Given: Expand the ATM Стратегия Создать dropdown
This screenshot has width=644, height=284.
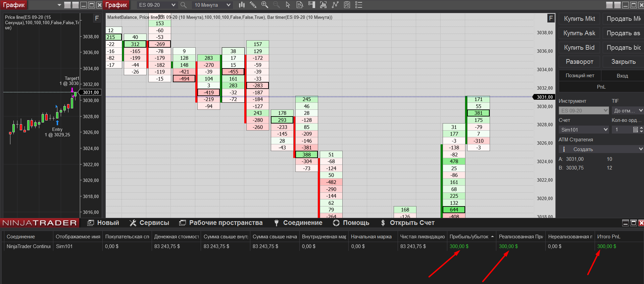Looking at the screenshot, I should (x=601, y=149).
